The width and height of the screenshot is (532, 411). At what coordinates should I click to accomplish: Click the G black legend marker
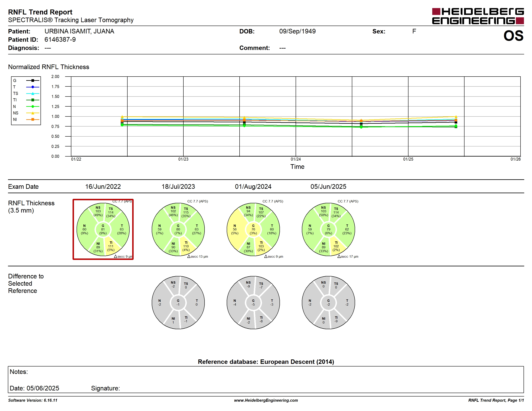[33, 80]
